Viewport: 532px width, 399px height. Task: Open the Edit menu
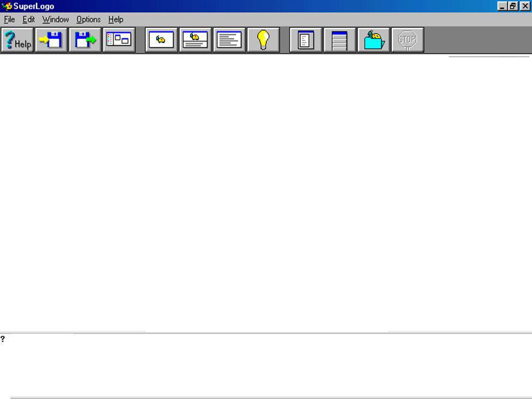click(28, 19)
